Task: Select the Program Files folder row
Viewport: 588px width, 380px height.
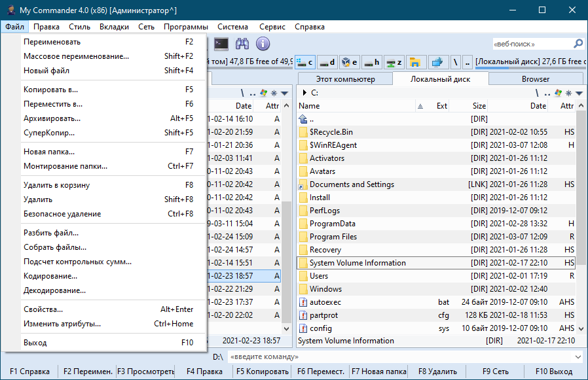Action: click(x=437, y=237)
